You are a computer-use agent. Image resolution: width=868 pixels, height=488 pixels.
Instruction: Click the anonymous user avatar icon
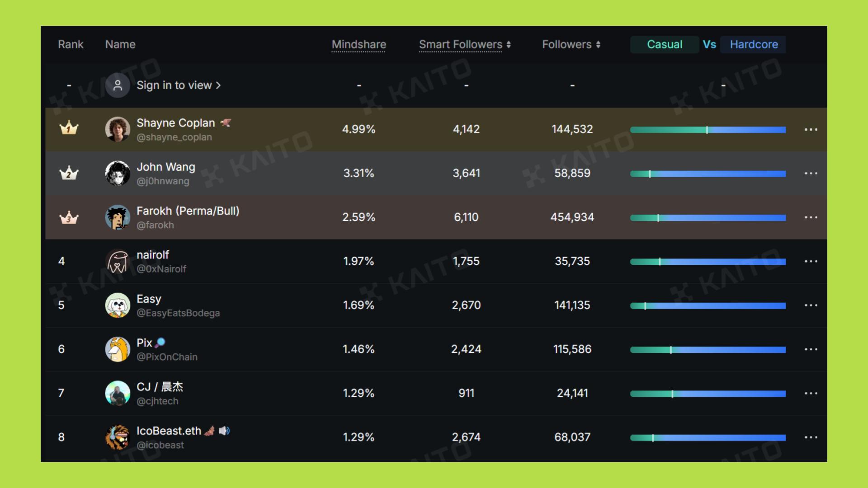coord(118,85)
